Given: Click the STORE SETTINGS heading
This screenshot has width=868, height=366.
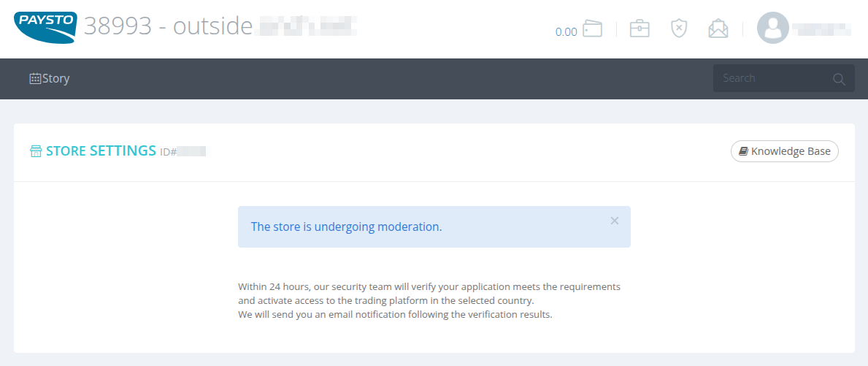Looking at the screenshot, I should [101, 150].
